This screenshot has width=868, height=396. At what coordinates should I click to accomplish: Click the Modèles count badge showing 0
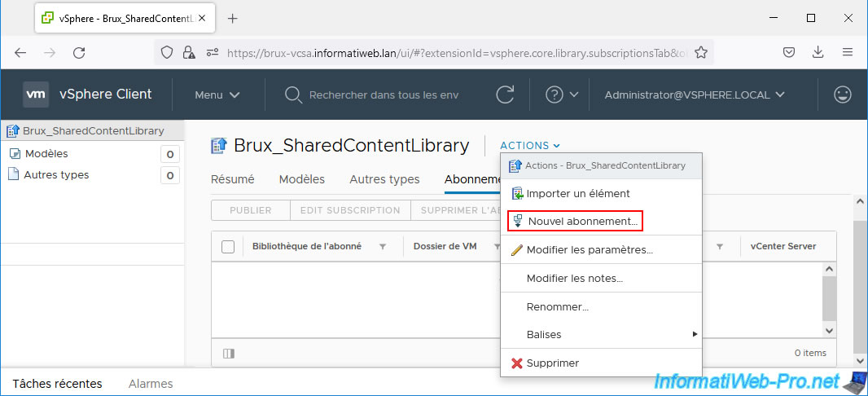(x=170, y=155)
